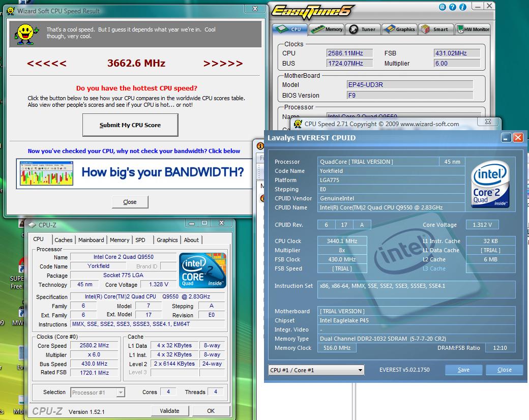Click EasyTune6 help question icon

(x=452, y=7)
